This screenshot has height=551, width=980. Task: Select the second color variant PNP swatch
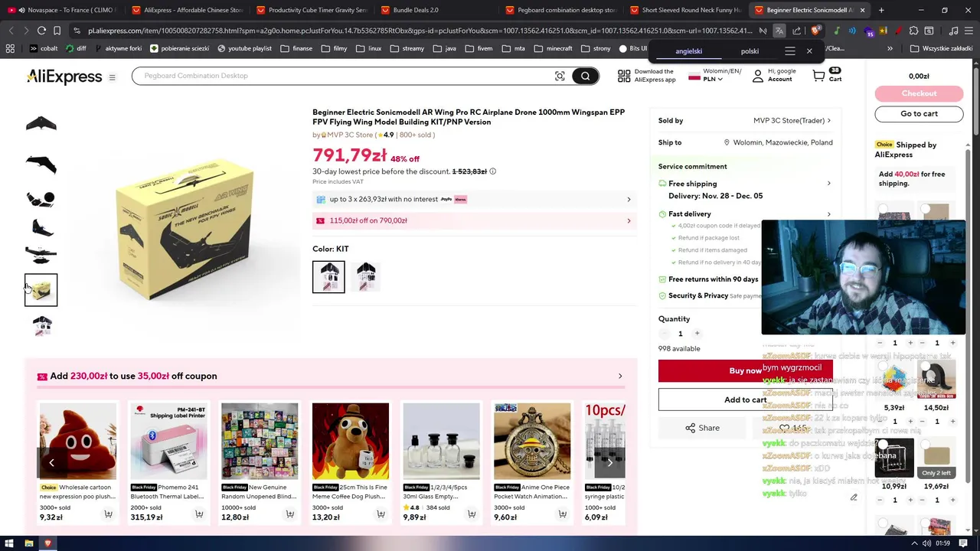(366, 277)
